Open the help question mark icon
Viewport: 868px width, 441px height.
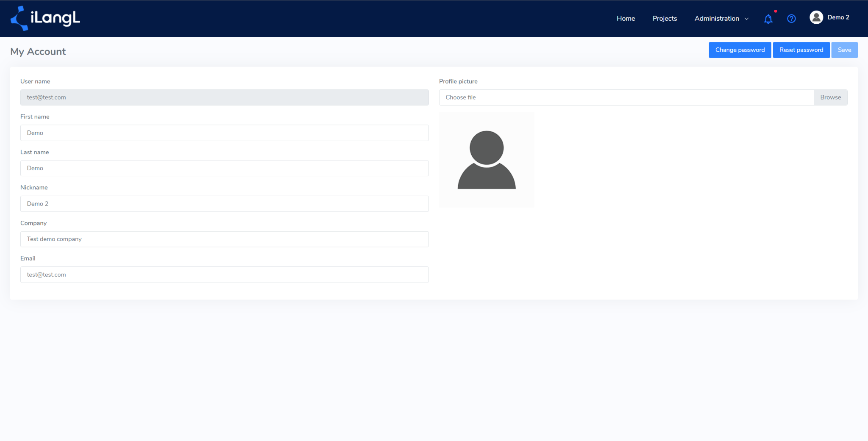pos(791,19)
